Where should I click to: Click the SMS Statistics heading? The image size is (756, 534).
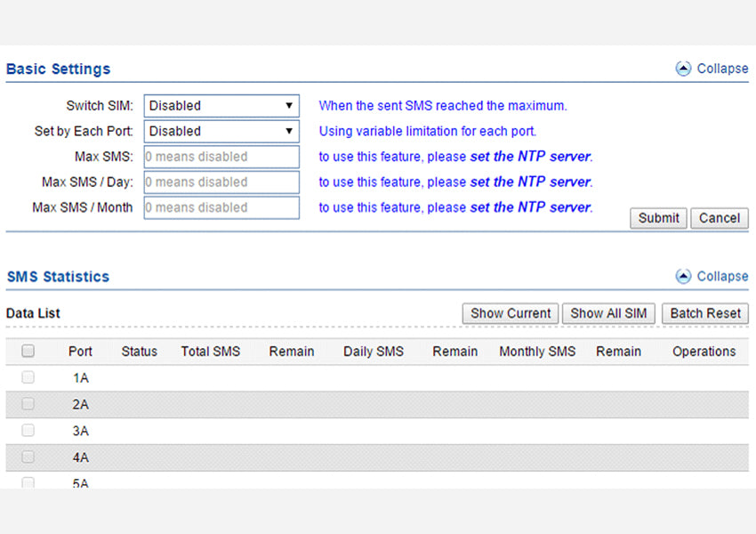pyautogui.click(x=59, y=277)
